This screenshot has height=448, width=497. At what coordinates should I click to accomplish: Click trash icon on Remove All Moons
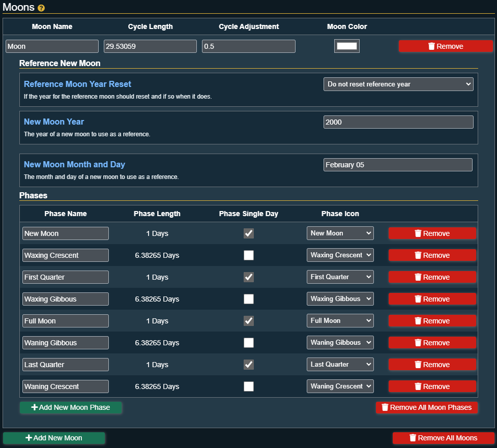(x=413, y=438)
